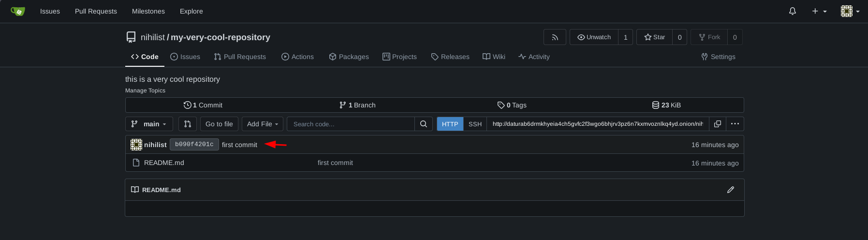Copy the repository clone URL
Screen dimensions: 868x240
[718, 124]
